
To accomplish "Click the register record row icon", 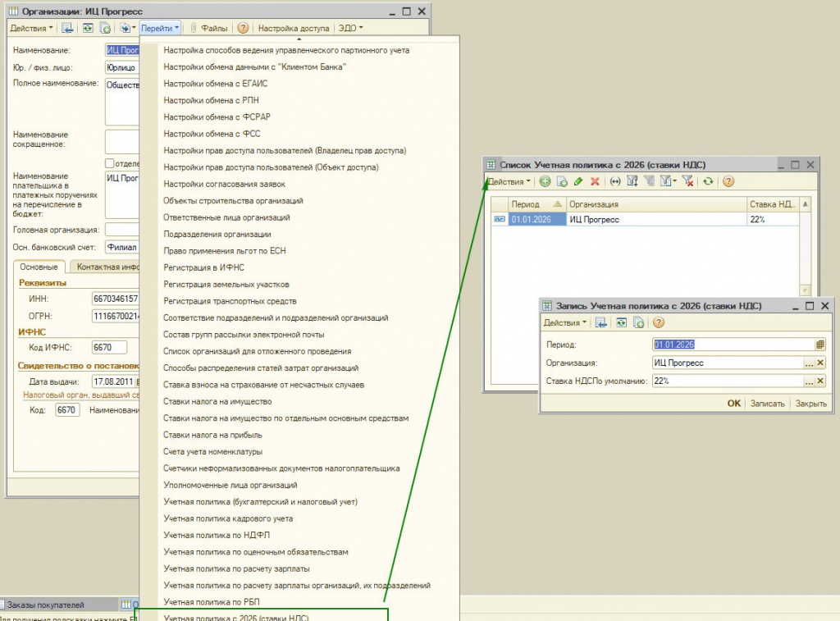I will (500, 219).
